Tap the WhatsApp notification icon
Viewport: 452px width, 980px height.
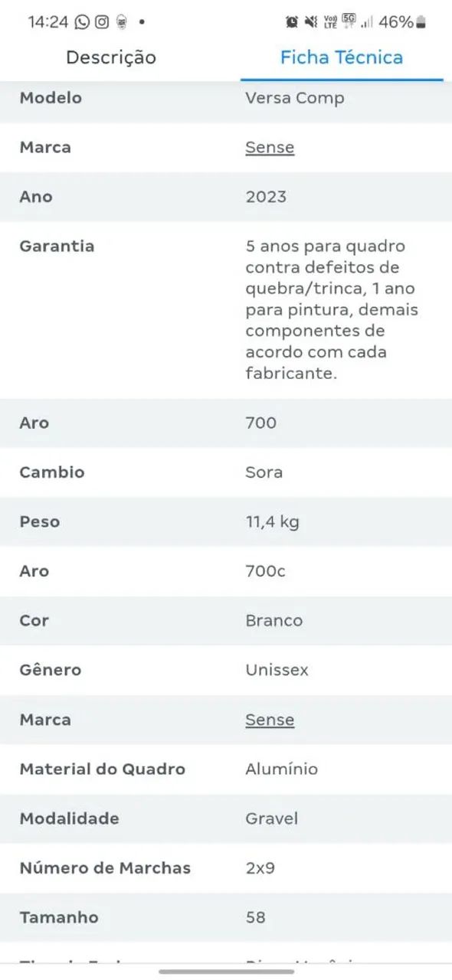(x=82, y=22)
